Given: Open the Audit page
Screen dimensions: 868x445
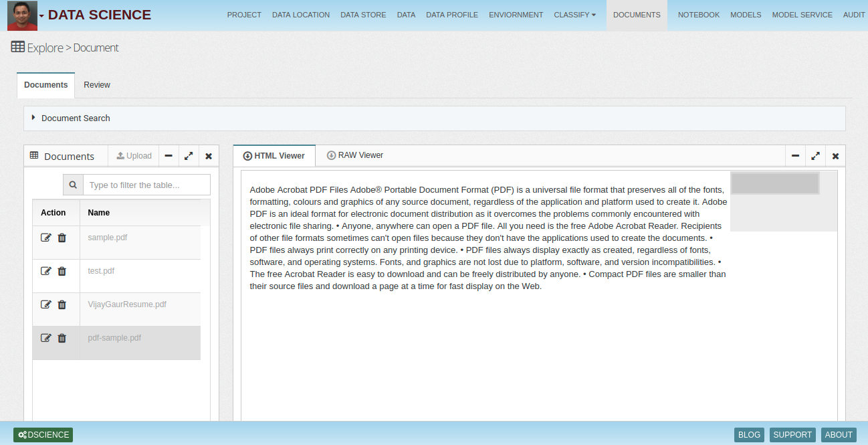Looking at the screenshot, I should tap(854, 15).
